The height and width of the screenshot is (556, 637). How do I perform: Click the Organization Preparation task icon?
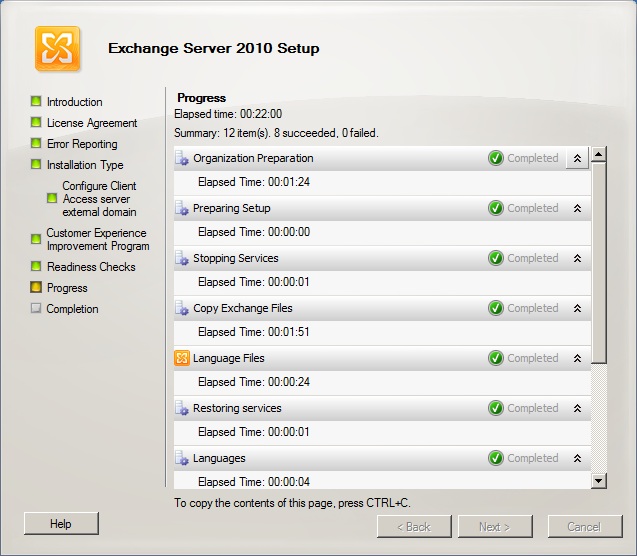182,158
